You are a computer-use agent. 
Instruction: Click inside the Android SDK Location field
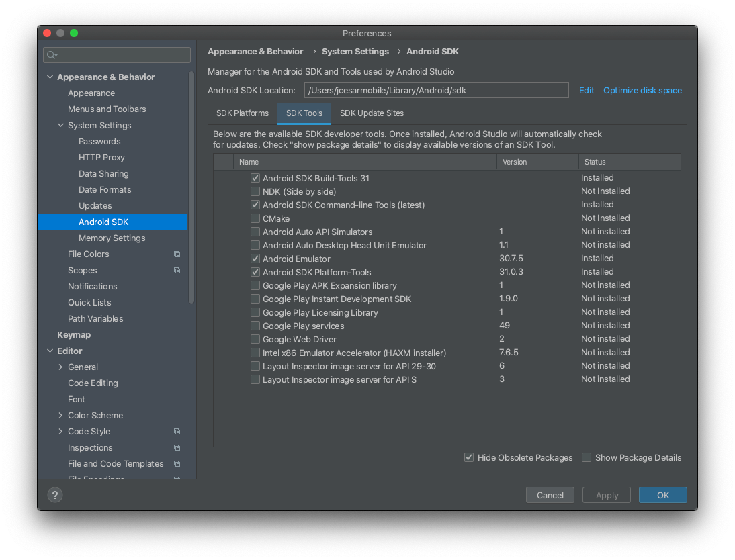tap(436, 90)
